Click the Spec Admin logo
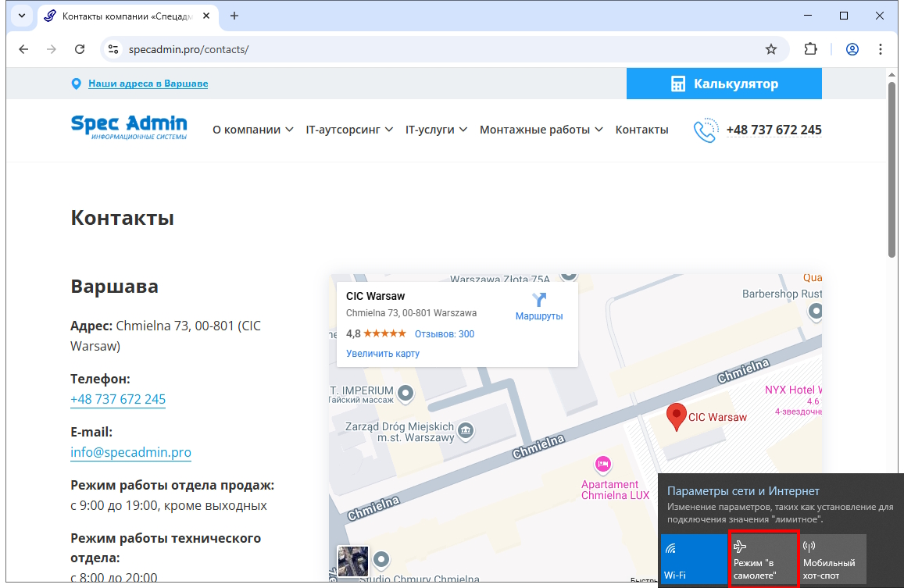This screenshot has width=904, height=588. pos(129,127)
